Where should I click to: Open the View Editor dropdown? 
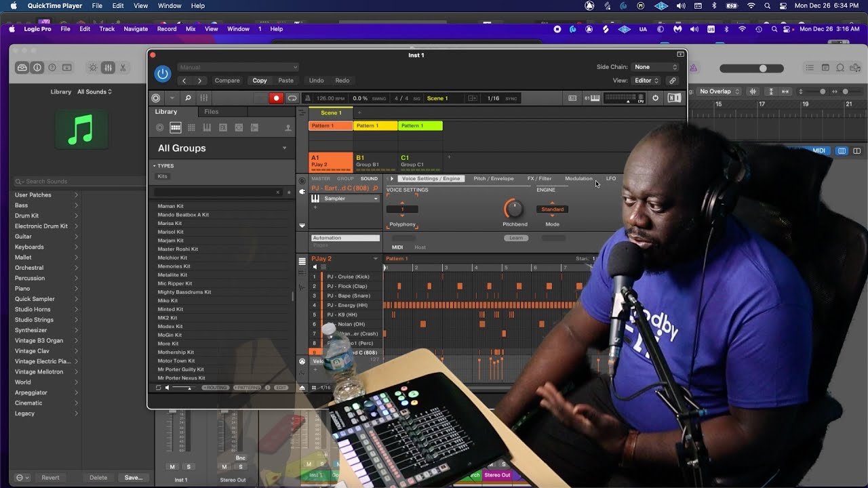646,81
